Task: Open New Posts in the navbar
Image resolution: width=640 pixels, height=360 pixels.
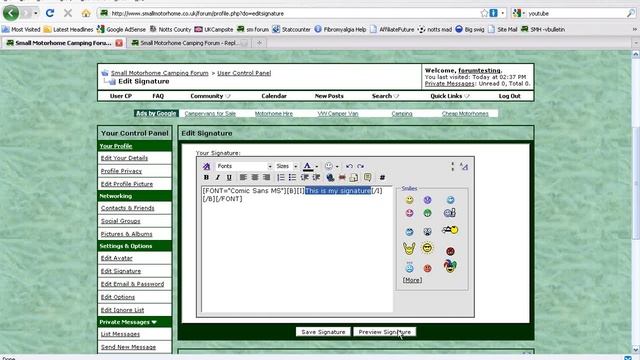Action: tap(329, 96)
